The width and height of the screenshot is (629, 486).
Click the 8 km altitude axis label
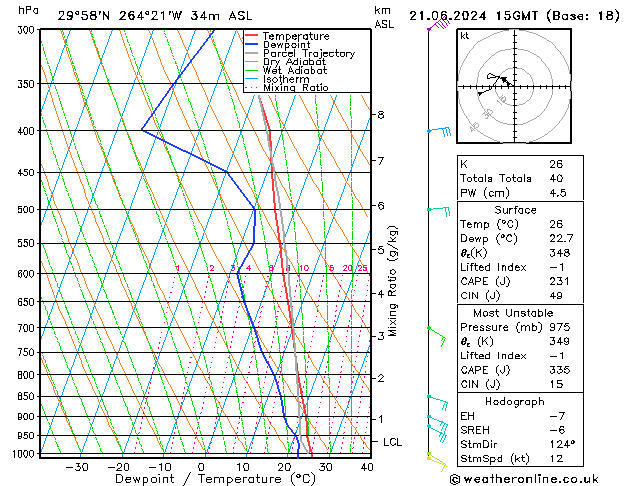380,115
